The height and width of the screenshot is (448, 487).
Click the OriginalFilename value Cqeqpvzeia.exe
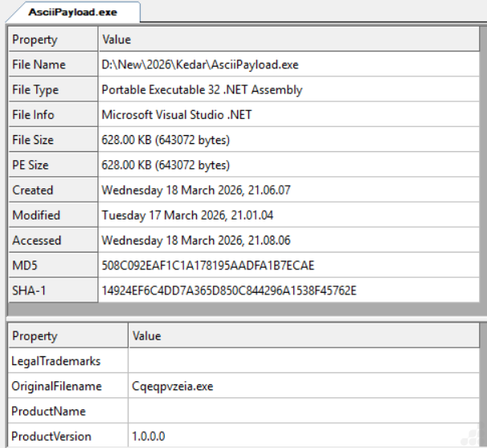173,386
